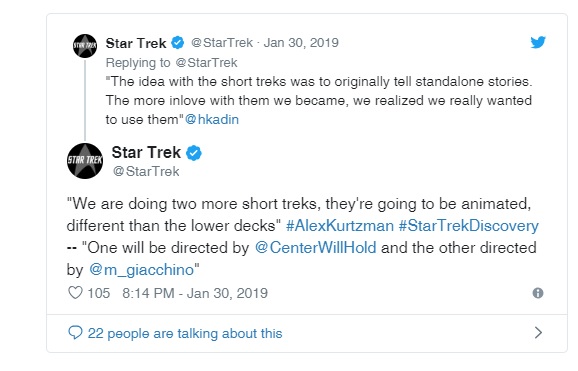Open the @hkadin mention
Image resolution: width=578 pixels, height=371 pixels.
tap(212, 119)
